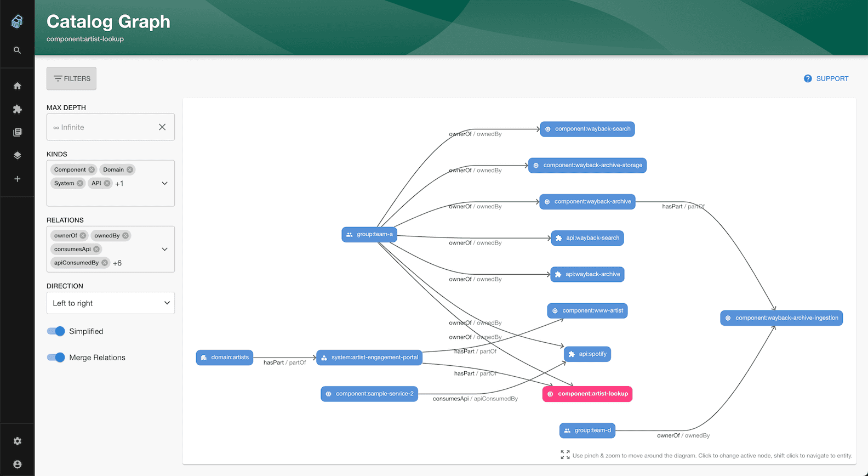Remove the apiConsumedBy relation chip
Viewport: 868px width, 476px height.
tap(105, 263)
